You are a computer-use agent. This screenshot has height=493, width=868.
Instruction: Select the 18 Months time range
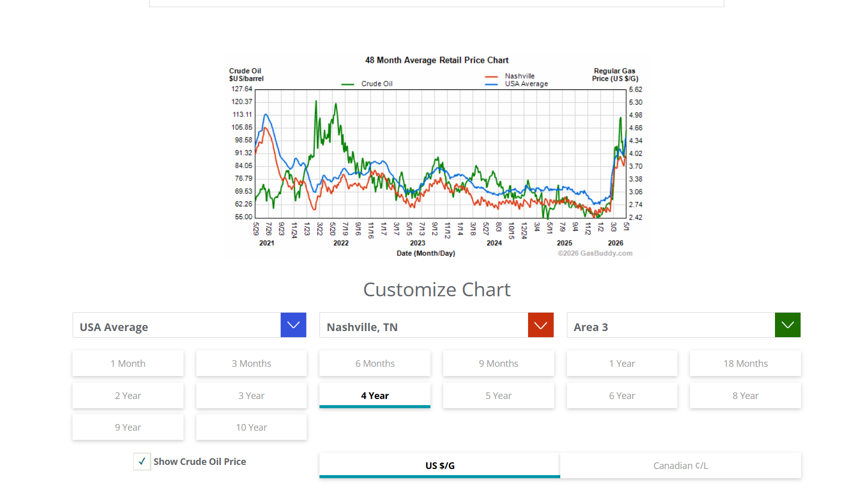[x=745, y=363]
